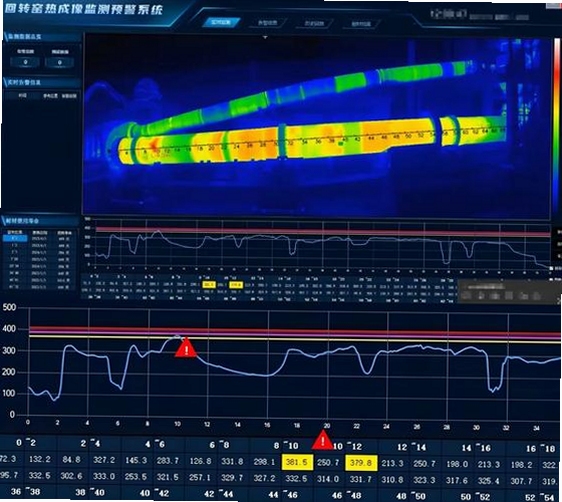Click the curve dip near position 6 on large chart

point(116,385)
